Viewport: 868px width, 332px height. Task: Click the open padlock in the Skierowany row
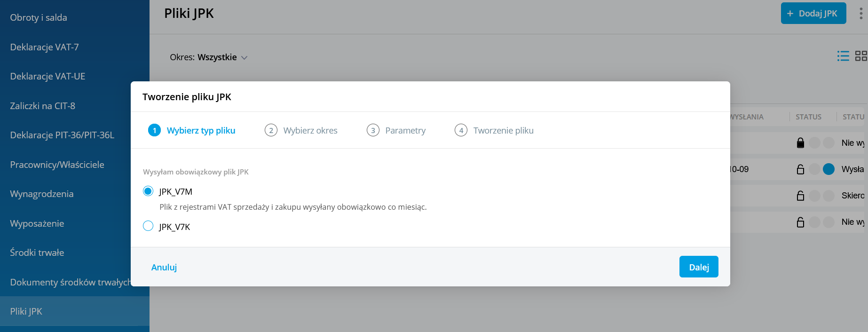pos(800,196)
